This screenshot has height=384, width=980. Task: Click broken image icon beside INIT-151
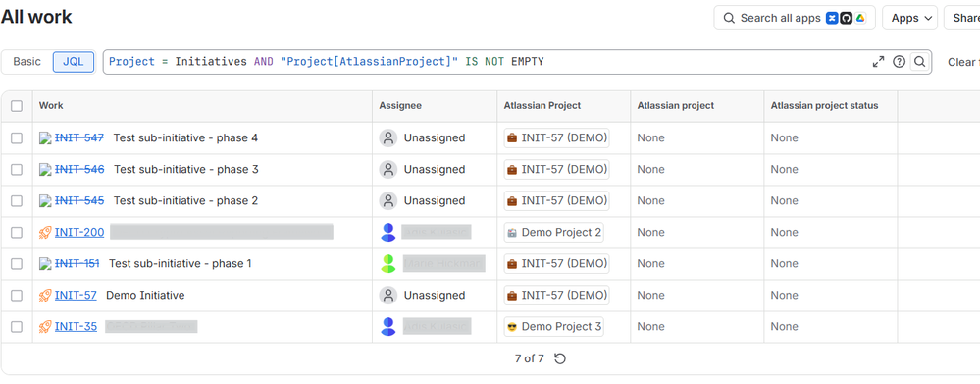pyautogui.click(x=45, y=264)
